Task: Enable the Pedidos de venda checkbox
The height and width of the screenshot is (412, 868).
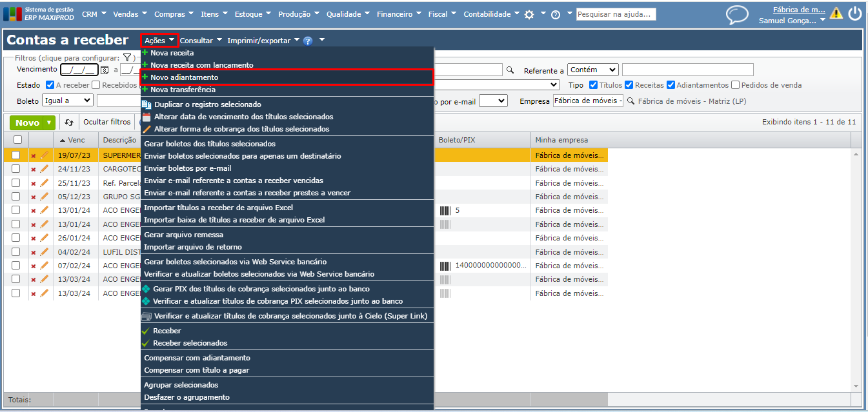Action: tap(735, 85)
